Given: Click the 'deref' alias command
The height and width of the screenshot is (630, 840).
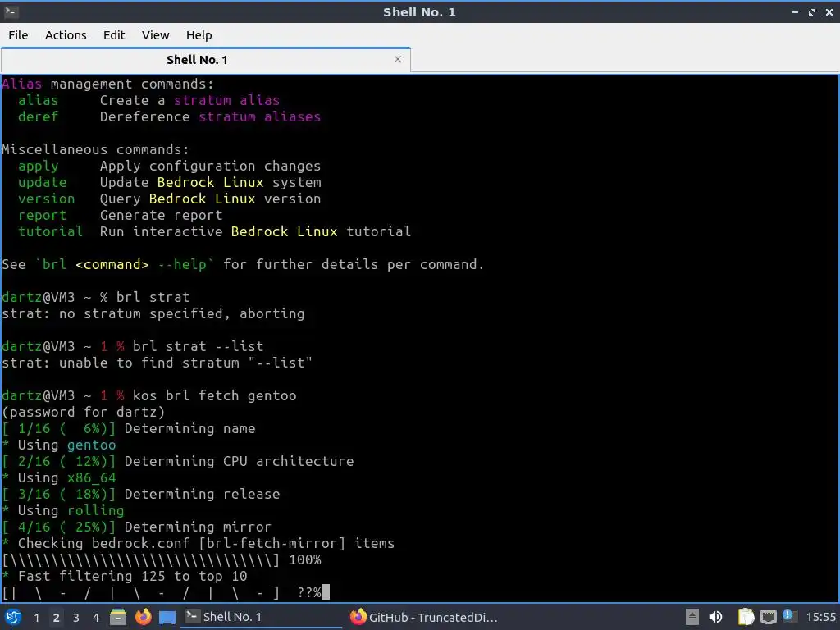Looking at the screenshot, I should 38,116.
